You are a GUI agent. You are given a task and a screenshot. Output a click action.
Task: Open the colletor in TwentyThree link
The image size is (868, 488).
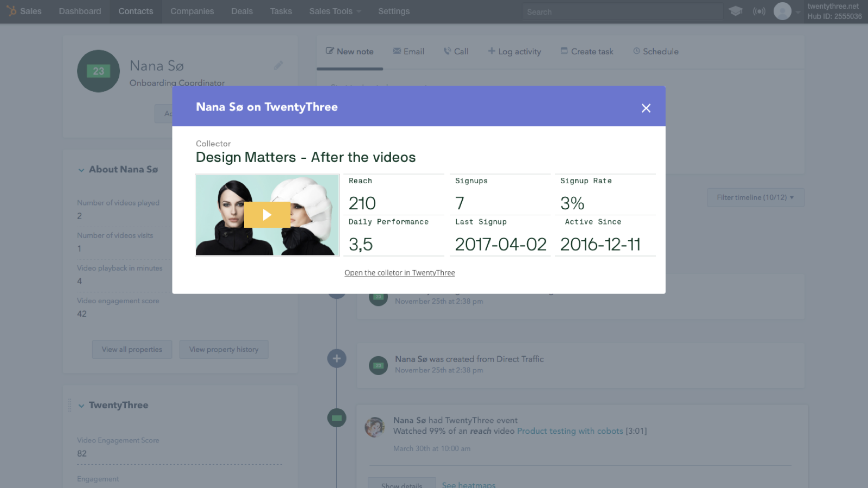[x=399, y=273]
